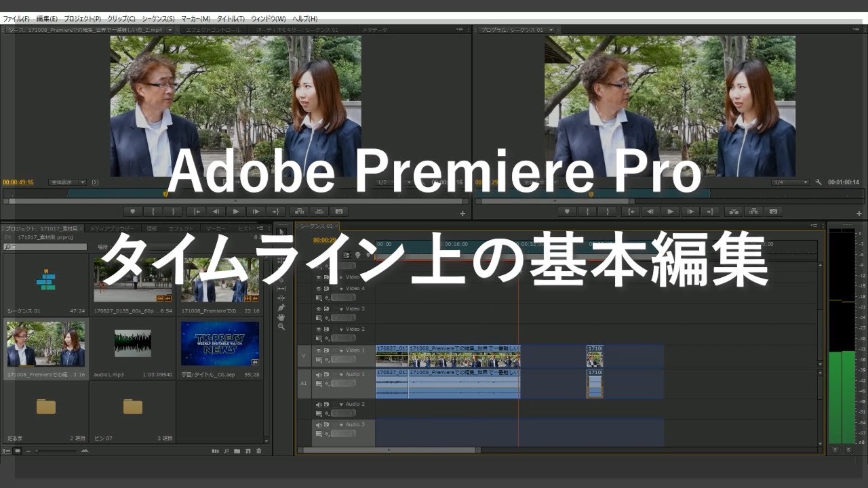Click Insert button in Source monitor

299,211
